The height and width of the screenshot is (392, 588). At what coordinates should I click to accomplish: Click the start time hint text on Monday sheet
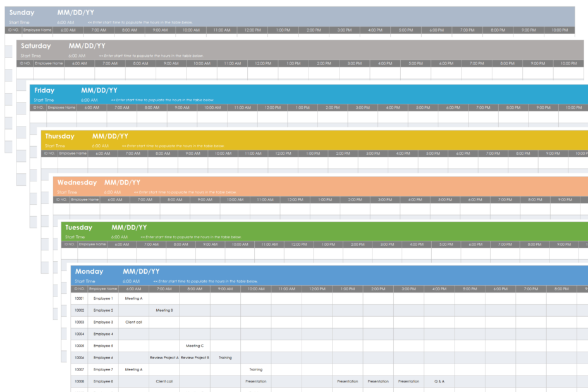[205, 281]
